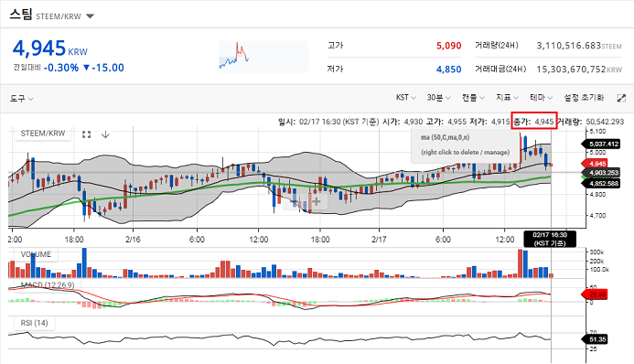
Task: Open the 테마 theme dropdown
Action: click(x=541, y=97)
